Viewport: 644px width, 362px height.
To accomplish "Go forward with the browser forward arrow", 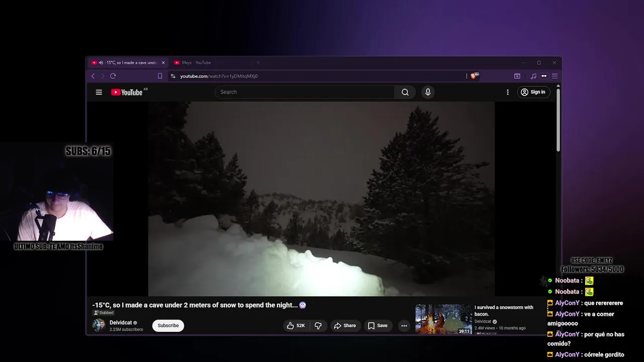I will pos(103,76).
